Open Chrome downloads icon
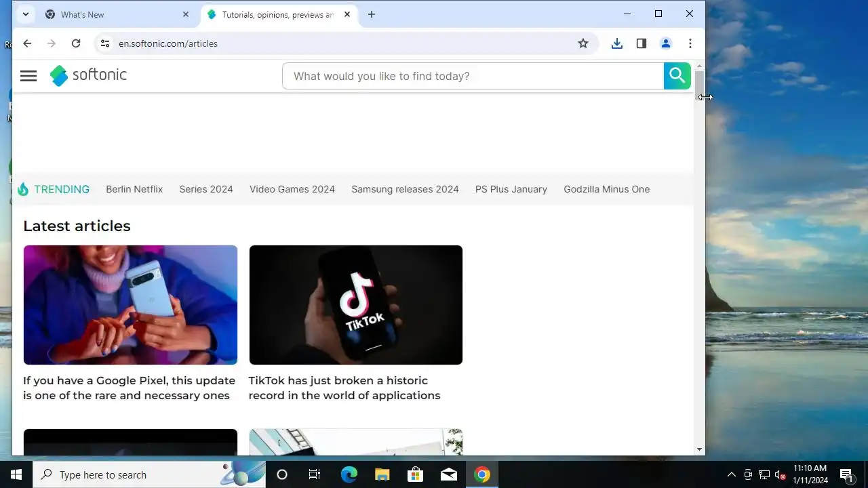The image size is (868, 488). click(617, 43)
